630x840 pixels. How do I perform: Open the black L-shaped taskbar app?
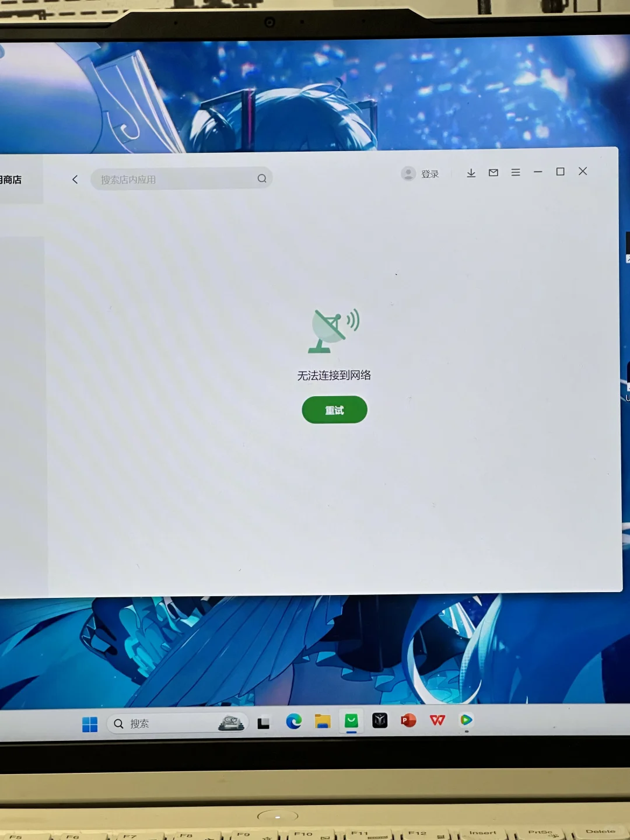click(x=263, y=723)
